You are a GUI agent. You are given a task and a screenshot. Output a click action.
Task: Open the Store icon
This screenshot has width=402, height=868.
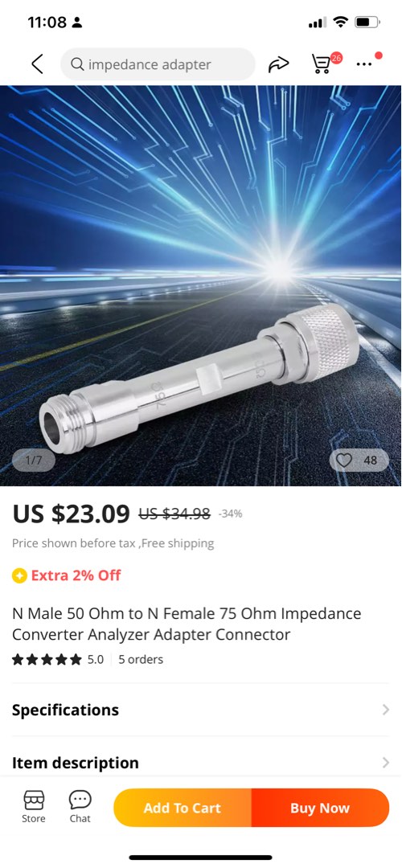tap(34, 807)
